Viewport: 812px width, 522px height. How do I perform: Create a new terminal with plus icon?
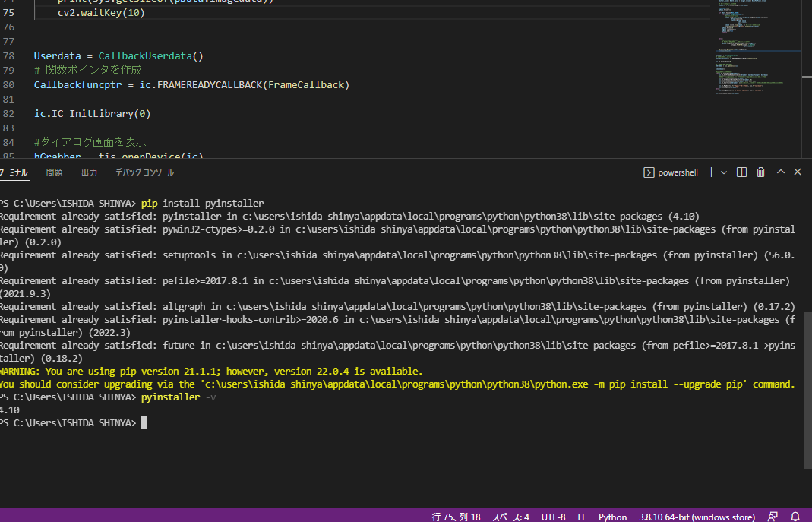[x=711, y=172]
